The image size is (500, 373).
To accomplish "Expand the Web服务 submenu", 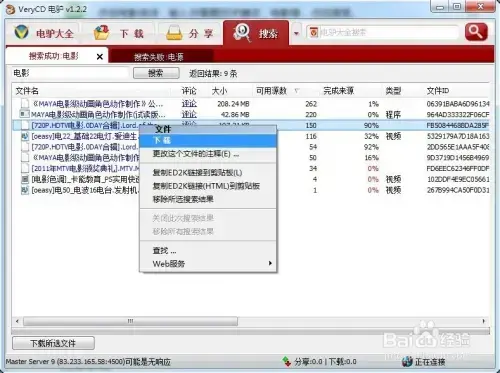I will [208, 264].
